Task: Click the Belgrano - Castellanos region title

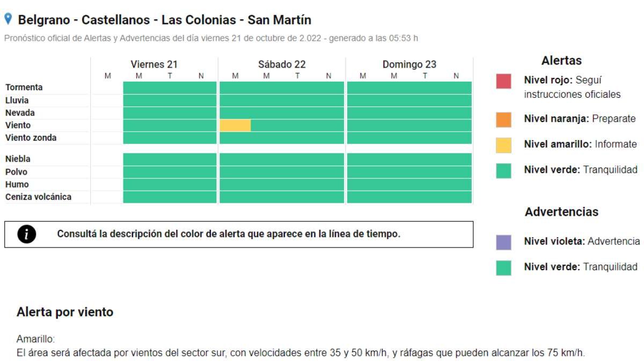Action: [x=164, y=20]
